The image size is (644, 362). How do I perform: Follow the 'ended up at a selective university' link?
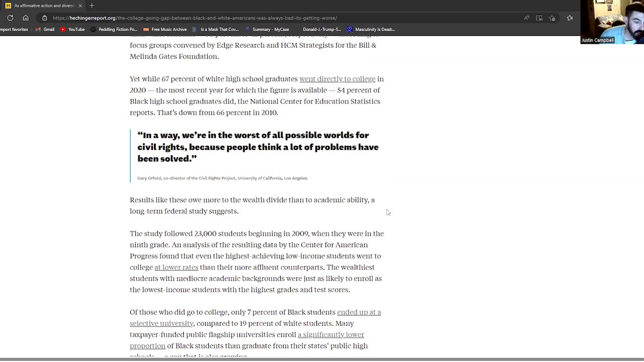point(359,312)
